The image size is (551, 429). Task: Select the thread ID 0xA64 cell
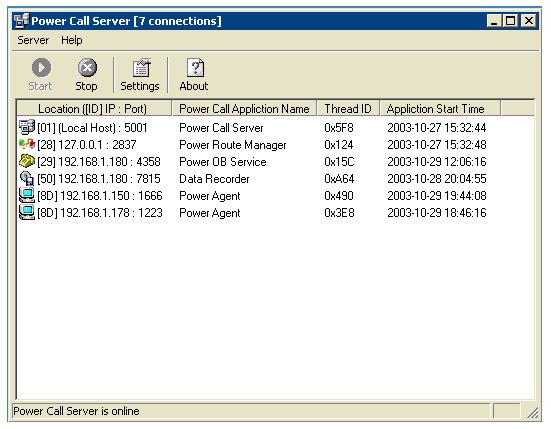[339, 178]
